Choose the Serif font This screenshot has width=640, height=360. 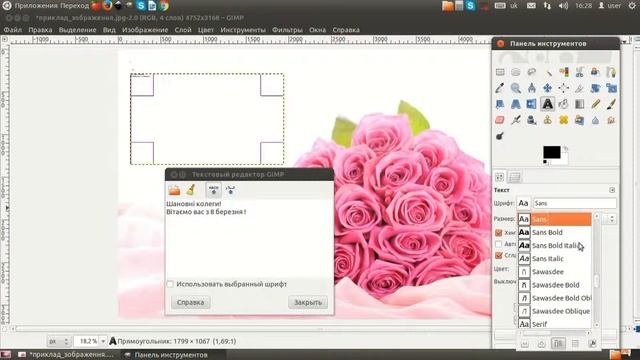[x=554, y=324]
